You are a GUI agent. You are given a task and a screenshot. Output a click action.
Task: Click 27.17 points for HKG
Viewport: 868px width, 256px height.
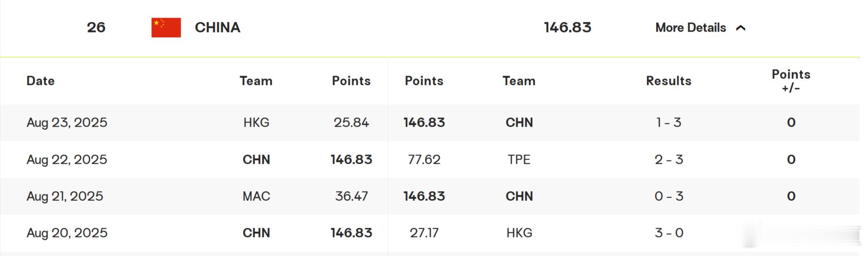[424, 233]
